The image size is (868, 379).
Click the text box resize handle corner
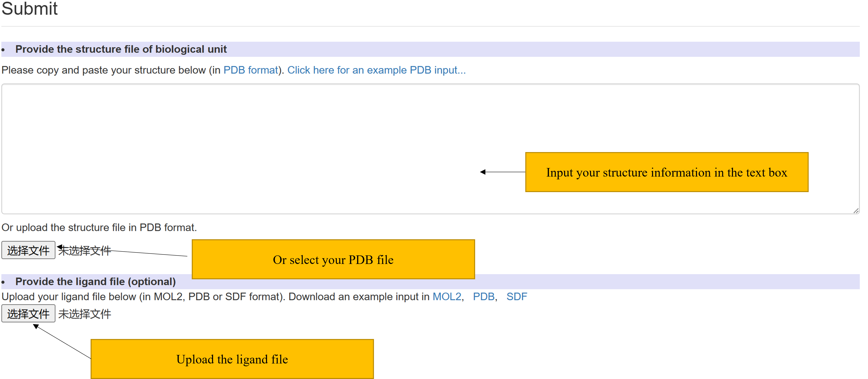point(856,211)
